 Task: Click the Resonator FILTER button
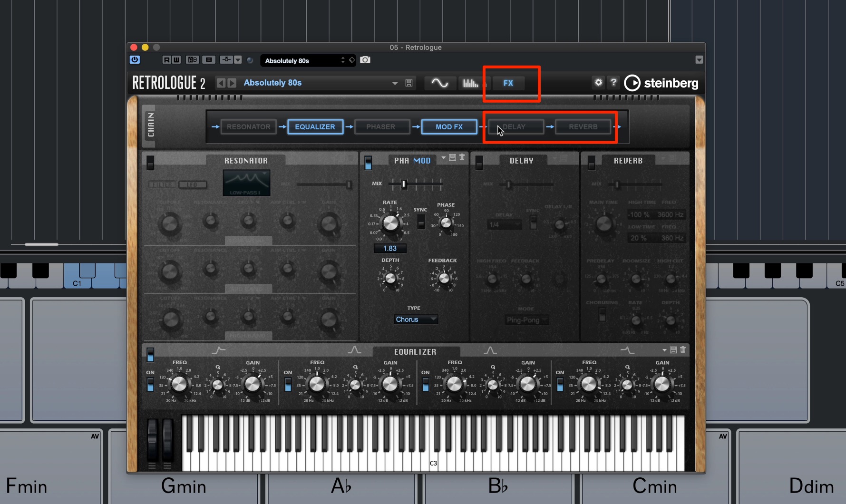click(162, 184)
